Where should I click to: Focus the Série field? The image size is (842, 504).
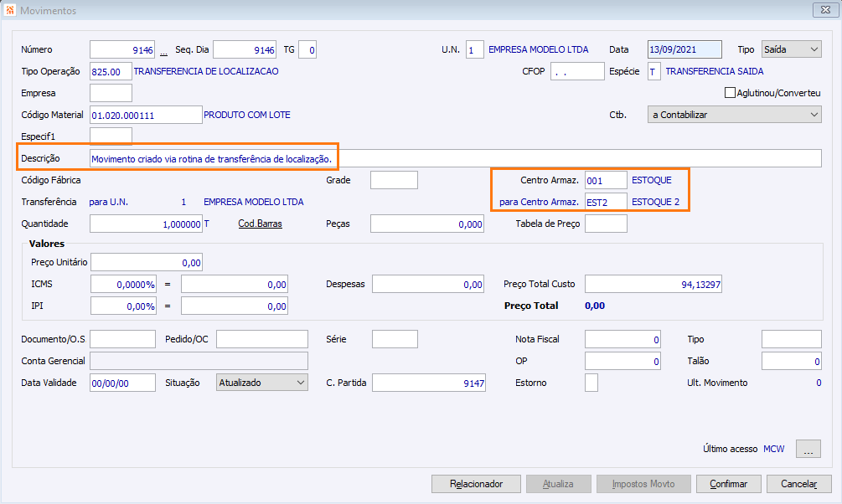coord(395,339)
